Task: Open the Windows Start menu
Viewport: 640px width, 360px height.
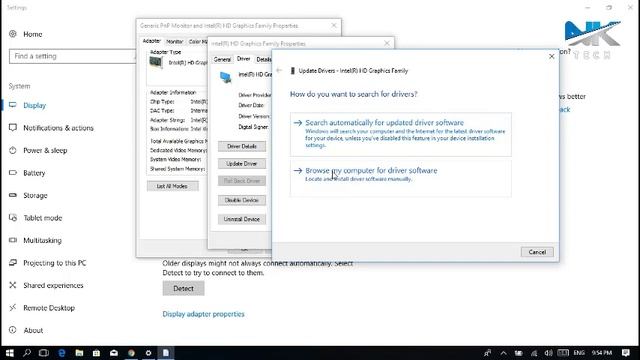Action: point(9,353)
